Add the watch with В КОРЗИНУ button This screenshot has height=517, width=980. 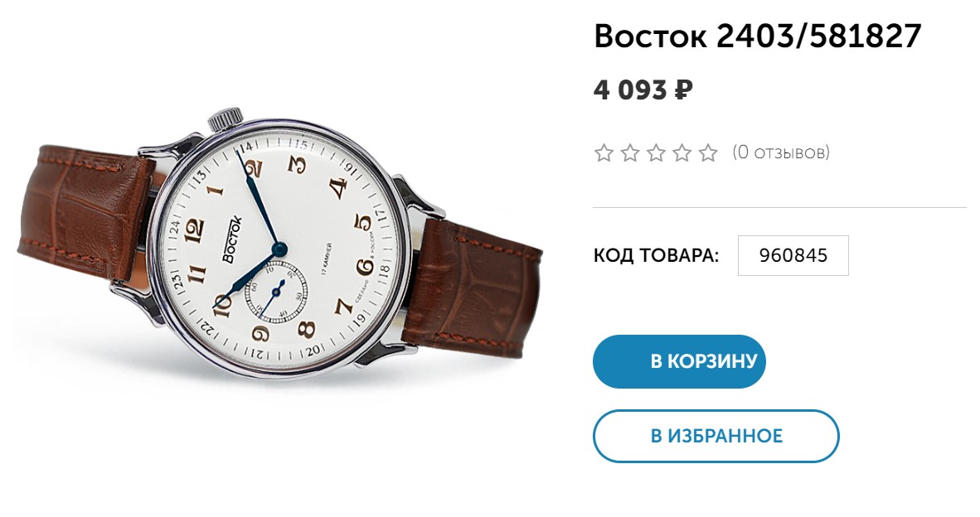[x=679, y=361]
